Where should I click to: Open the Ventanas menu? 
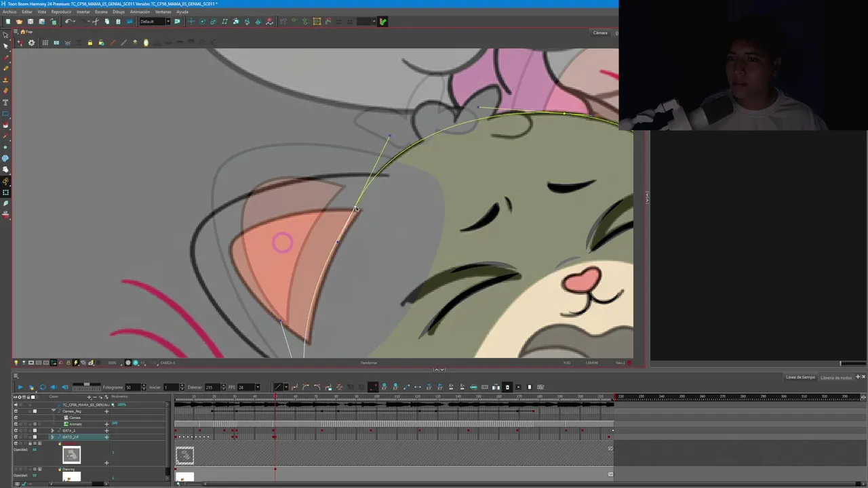pyautogui.click(x=163, y=12)
